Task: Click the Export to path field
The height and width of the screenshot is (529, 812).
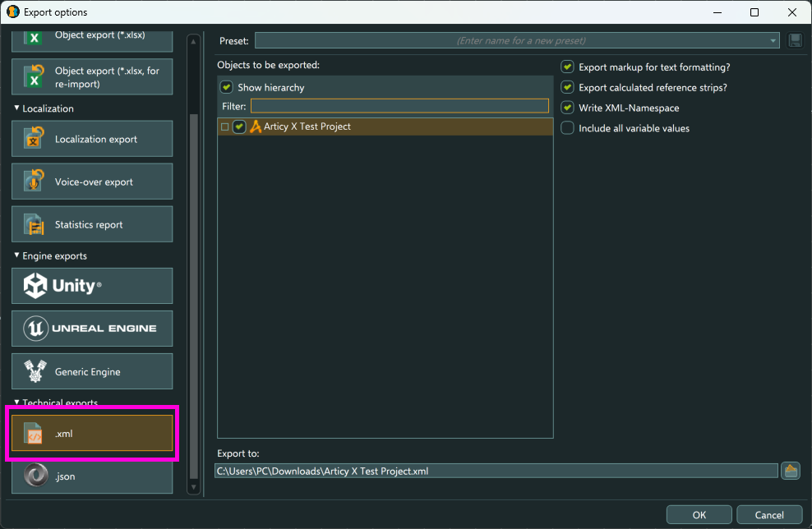Action: click(496, 471)
